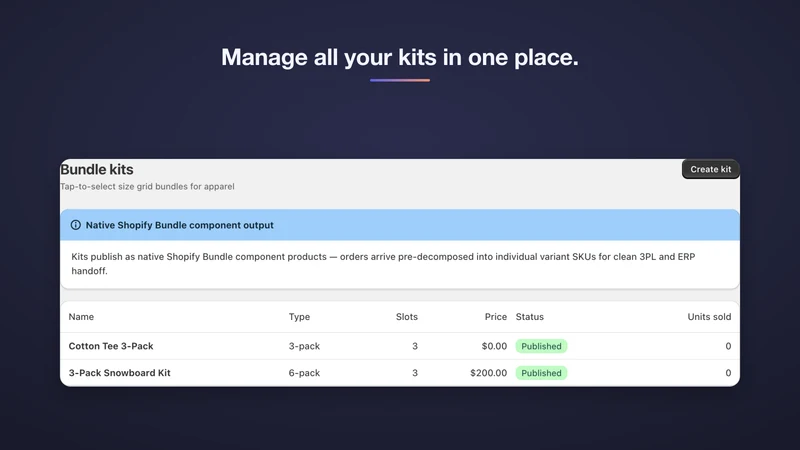Viewport: 800px width, 450px height.
Task: Click the Bundle kits heading
Action: coord(97,169)
